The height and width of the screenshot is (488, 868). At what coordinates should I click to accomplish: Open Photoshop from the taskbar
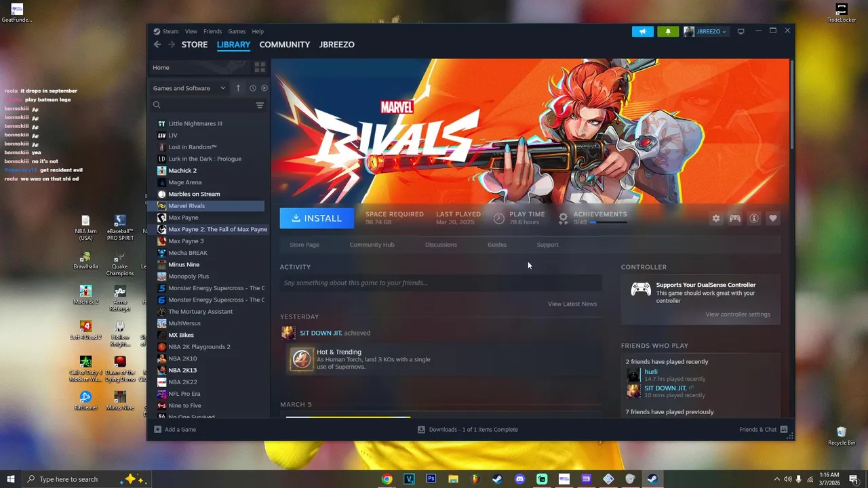tap(431, 479)
